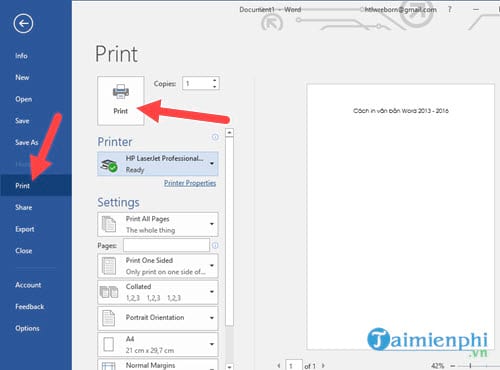Open Printer Properties link
This screenshot has height=370, width=500.
[190, 183]
